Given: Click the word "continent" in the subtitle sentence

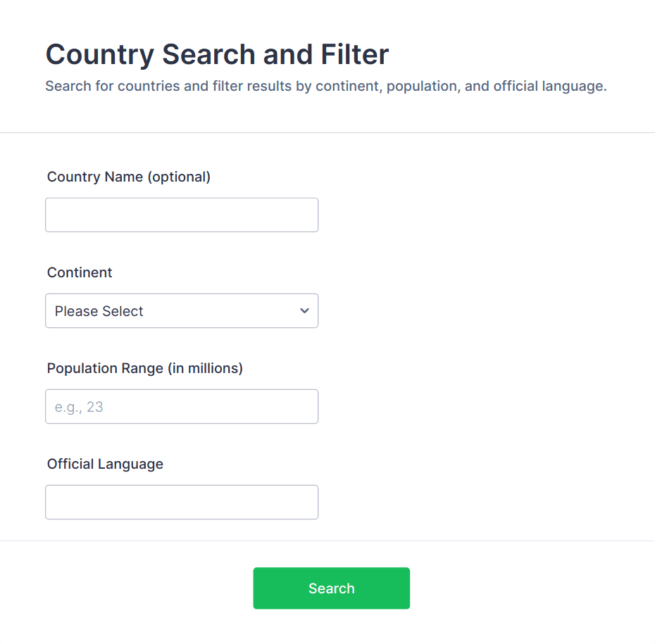Looking at the screenshot, I should click(x=347, y=87).
